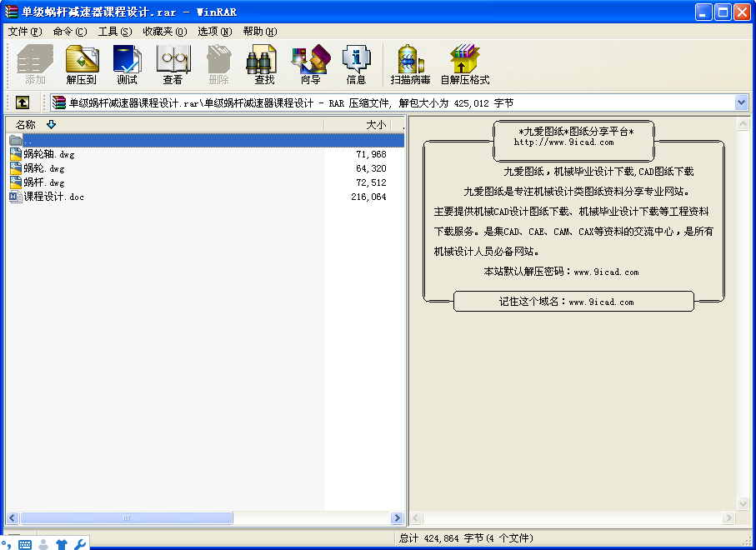
Task: Open the 工具 (Tools) menu
Action: click(115, 32)
